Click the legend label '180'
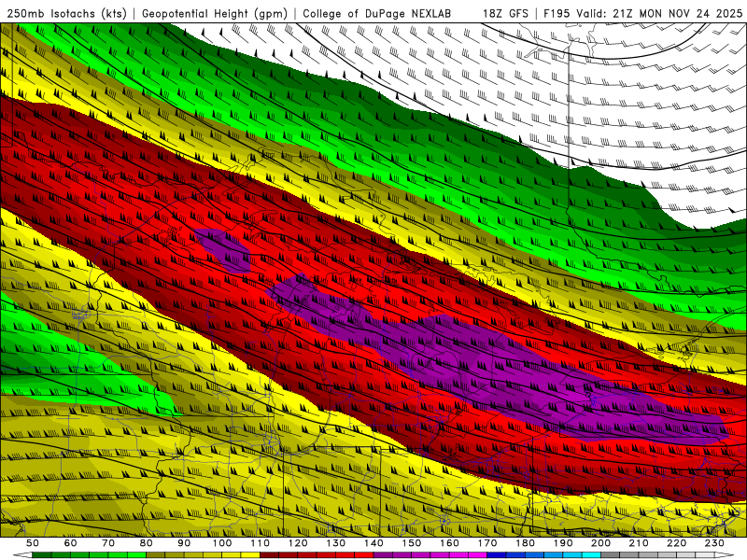Viewport: 747px width, 560px height. pyautogui.click(x=525, y=543)
